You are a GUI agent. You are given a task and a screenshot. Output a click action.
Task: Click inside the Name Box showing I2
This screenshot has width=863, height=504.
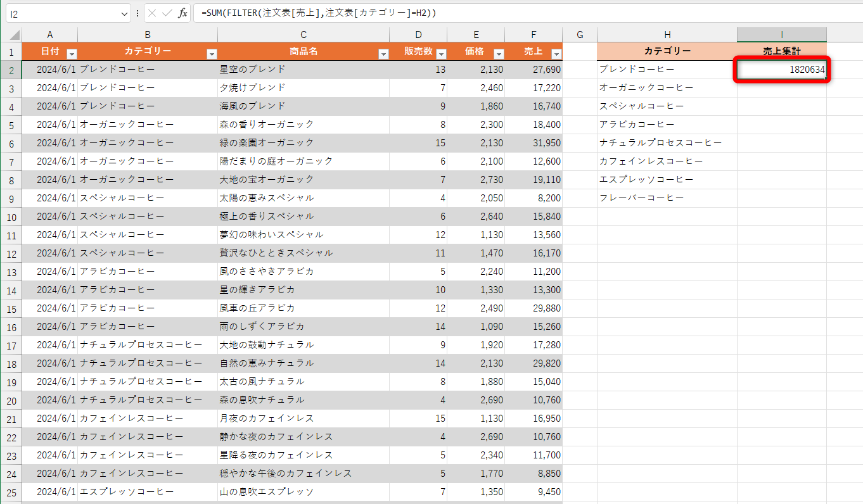[63, 13]
